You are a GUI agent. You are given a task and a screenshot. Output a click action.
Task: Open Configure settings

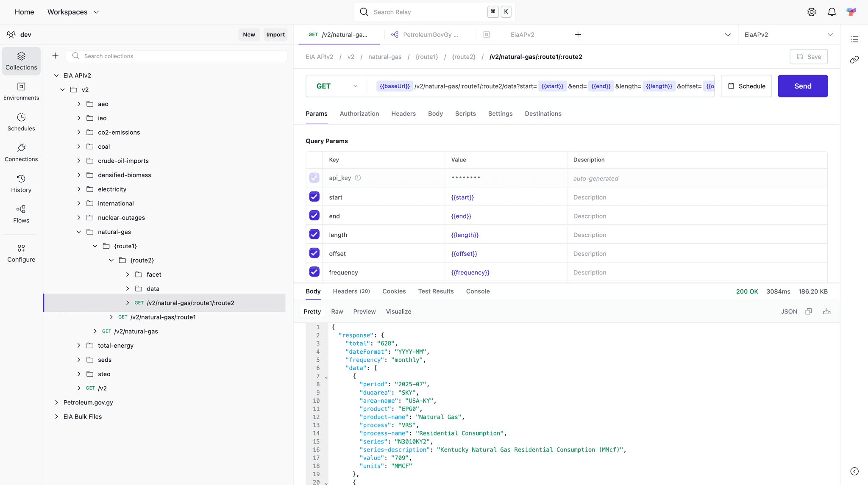click(21, 253)
